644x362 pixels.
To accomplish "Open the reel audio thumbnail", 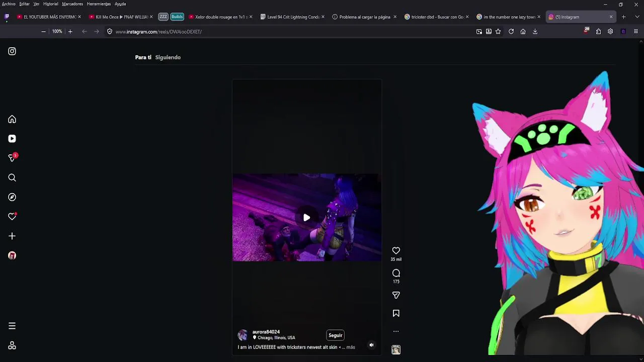I will point(396,350).
